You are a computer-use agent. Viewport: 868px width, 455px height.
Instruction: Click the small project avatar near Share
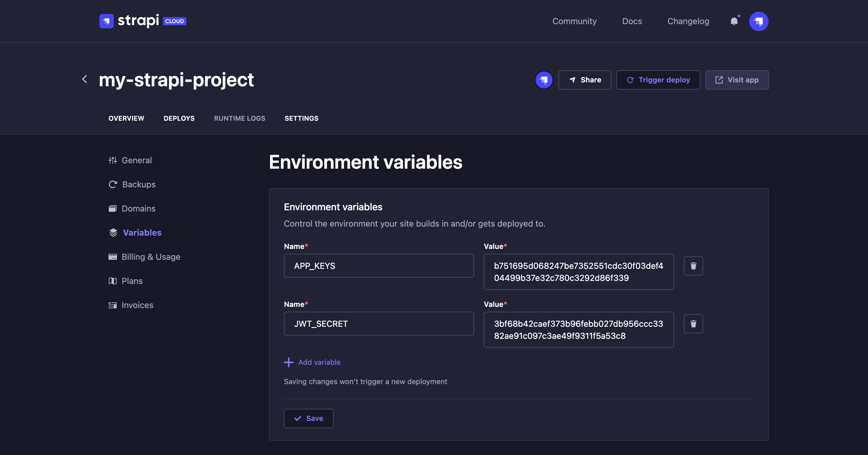click(x=544, y=80)
